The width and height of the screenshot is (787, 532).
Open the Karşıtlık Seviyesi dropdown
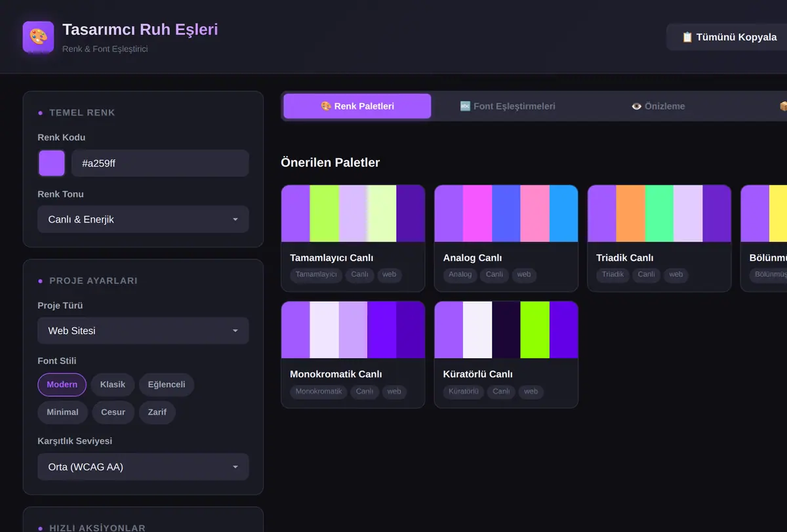pyautogui.click(x=143, y=467)
